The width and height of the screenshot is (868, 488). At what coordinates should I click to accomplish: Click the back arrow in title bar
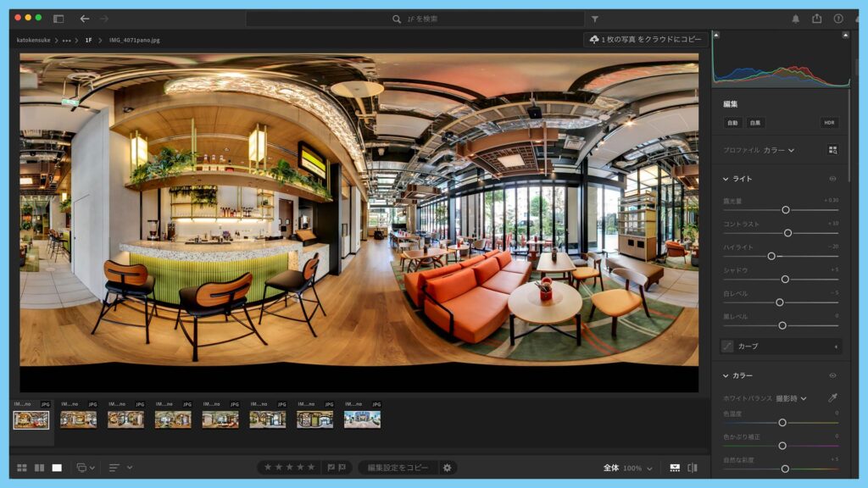(84, 18)
